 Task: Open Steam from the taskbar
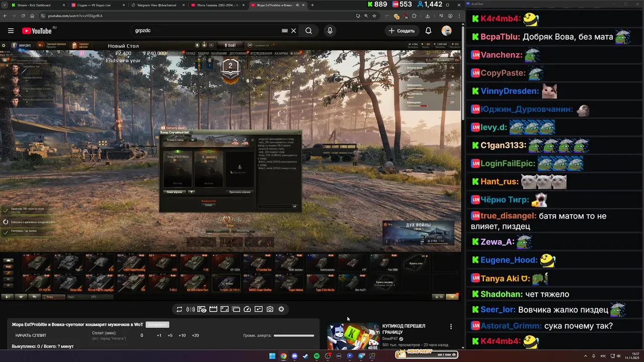click(305, 356)
